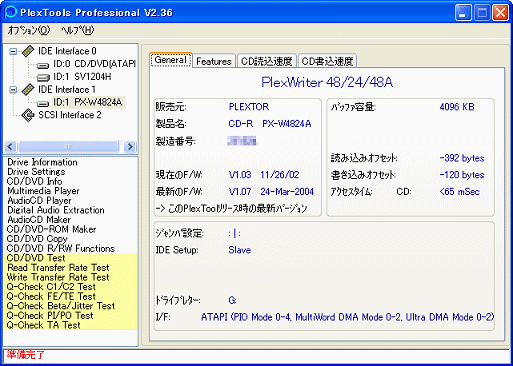The image size is (513, 366).
Task: Click the PLEXTOR vendor value
Action: [x=249, y=107]
